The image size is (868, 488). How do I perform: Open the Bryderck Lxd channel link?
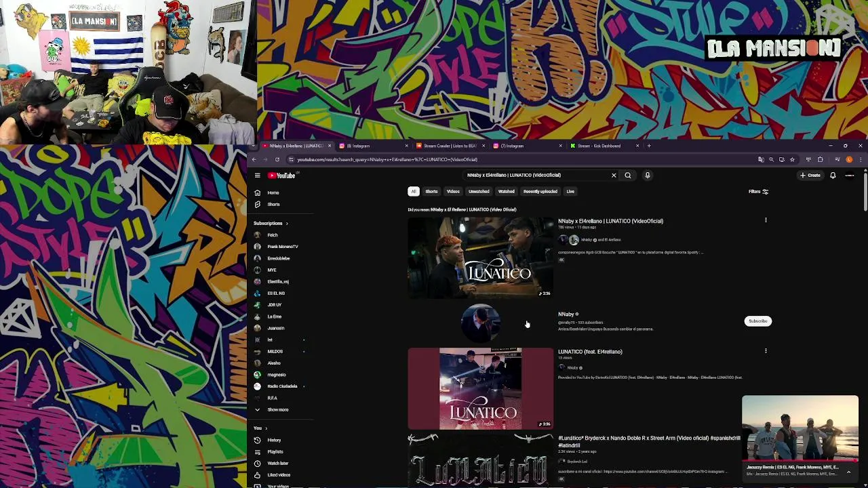pyautogui.click(x=577, y=462)
